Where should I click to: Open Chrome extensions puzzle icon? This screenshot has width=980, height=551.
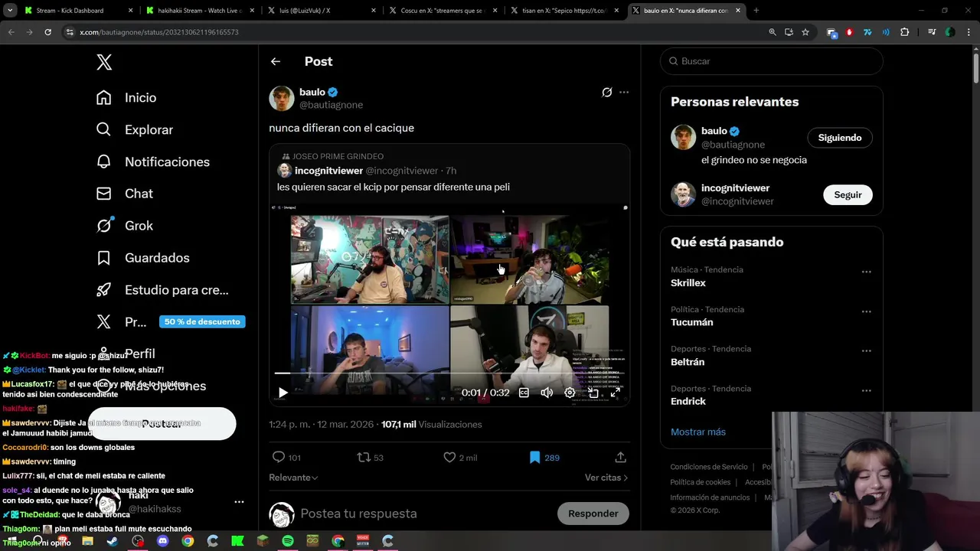pos(904,32)
